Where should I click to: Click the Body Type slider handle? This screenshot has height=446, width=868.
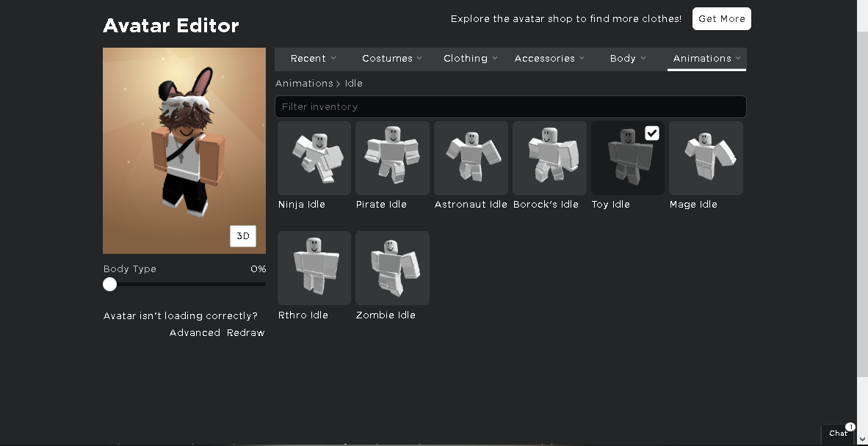(109, 284)
